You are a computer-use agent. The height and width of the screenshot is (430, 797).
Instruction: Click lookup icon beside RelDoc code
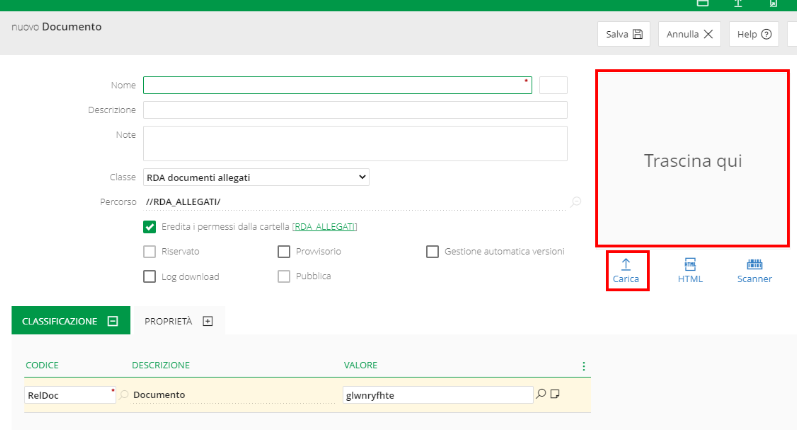click(x=124, y=395)
